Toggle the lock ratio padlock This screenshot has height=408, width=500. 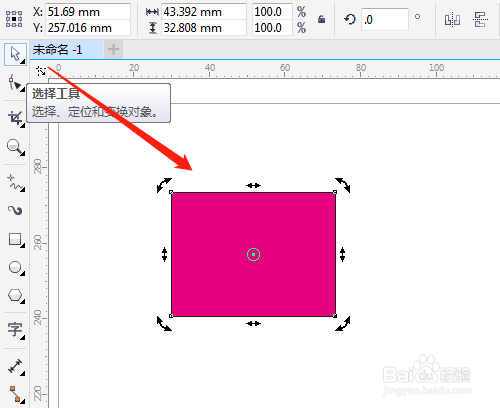pyautogui.click(x=321, y=19)
